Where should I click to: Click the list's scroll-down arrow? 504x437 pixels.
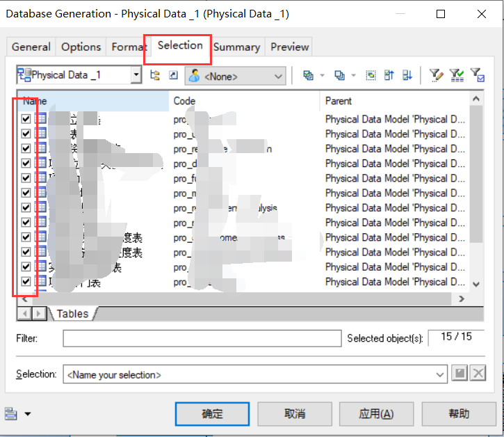[x=476, y=284]
